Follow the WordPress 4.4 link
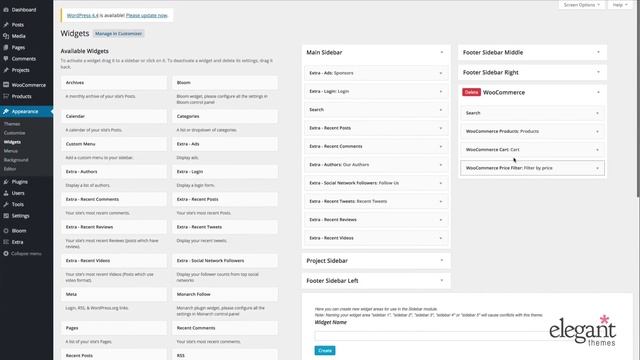 [x=82, y=15]
